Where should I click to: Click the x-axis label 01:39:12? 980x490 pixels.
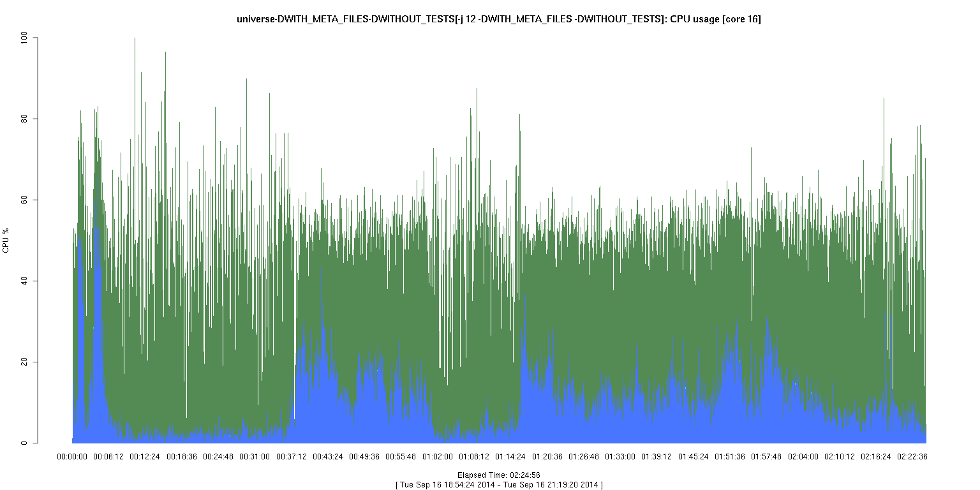(x=657, y=457)
